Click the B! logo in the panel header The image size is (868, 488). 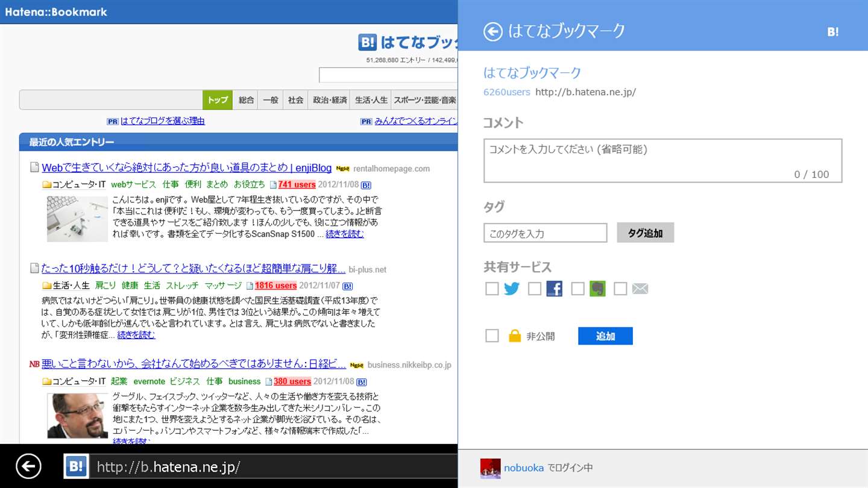832,32
